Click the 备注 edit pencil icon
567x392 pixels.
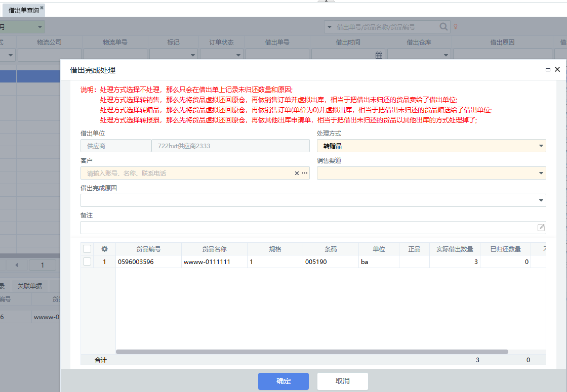(x=541, y=228)
